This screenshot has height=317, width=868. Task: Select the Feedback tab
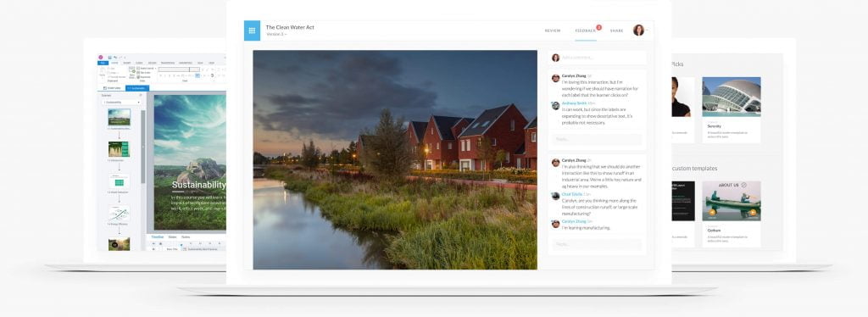[585, 31]
